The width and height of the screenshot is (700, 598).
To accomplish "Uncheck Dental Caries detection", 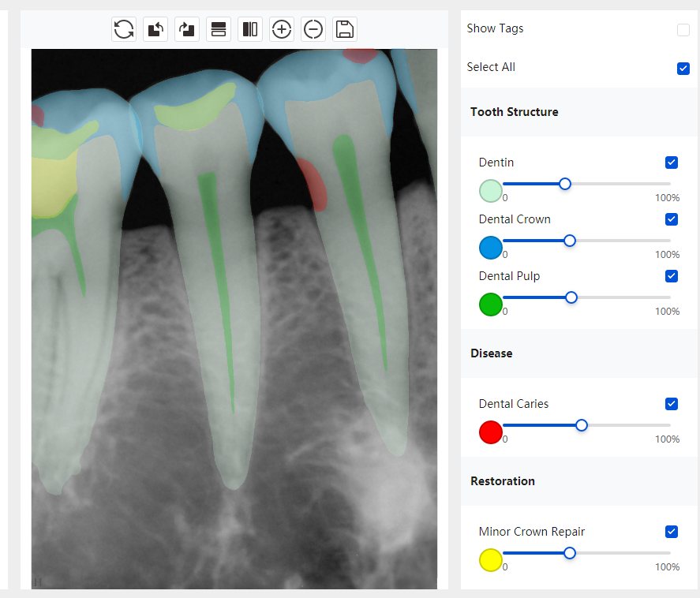I will (672, 404).
